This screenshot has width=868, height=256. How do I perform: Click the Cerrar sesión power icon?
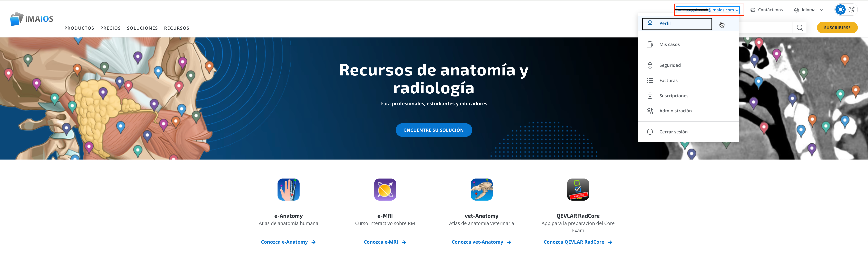pos(650,132)
